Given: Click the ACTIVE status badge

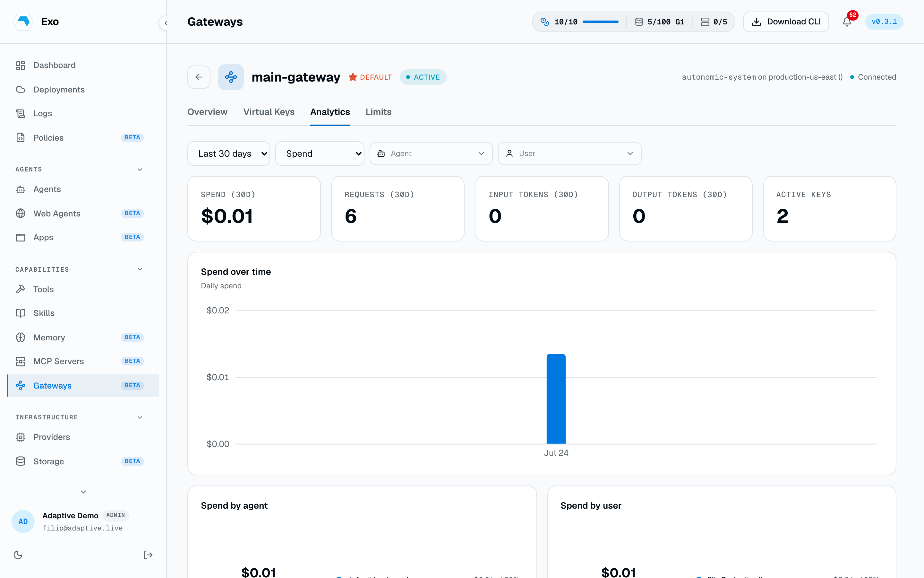Looking at the screenshot, I should pyautogui.click(x=423, y=77).
